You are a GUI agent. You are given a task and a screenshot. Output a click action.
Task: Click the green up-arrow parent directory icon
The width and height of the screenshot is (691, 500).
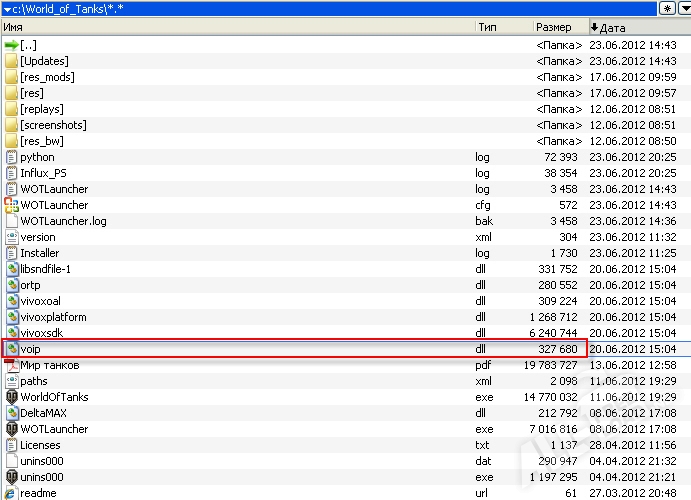pos(11,45)
